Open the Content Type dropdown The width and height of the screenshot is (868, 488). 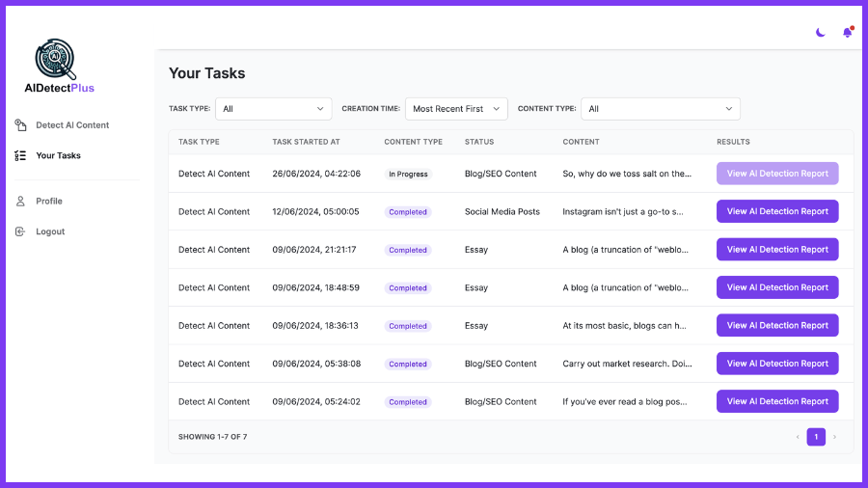(x=660, y=109)
